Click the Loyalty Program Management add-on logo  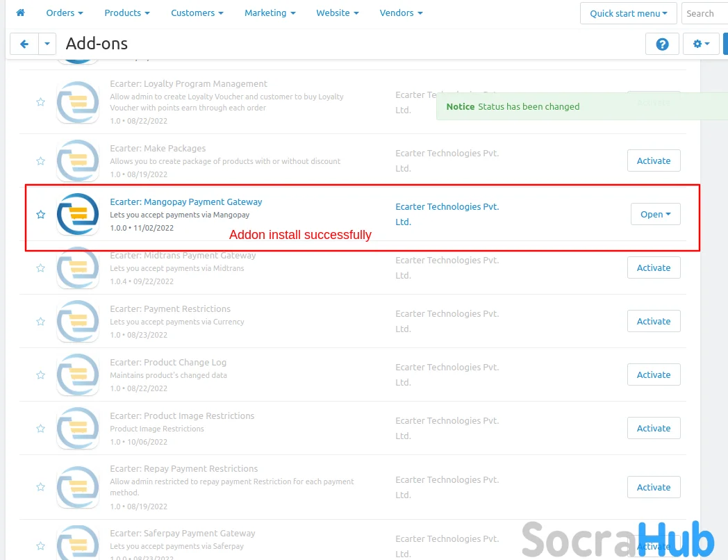[78, 102]
